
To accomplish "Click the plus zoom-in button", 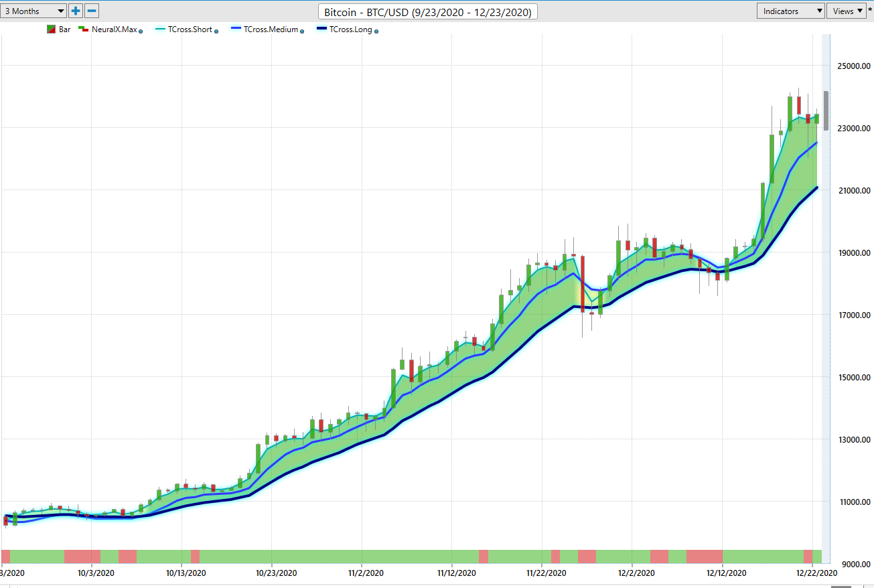I will [x=76, y=11].
